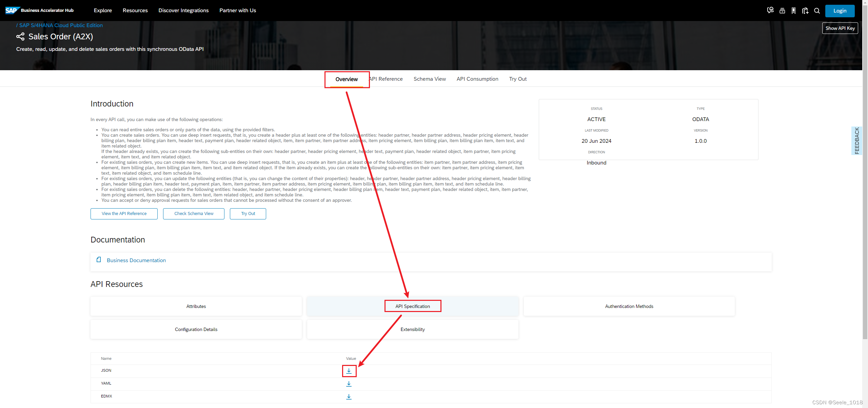
Task: Click the JSON row name
Action: tap(106, 370)
